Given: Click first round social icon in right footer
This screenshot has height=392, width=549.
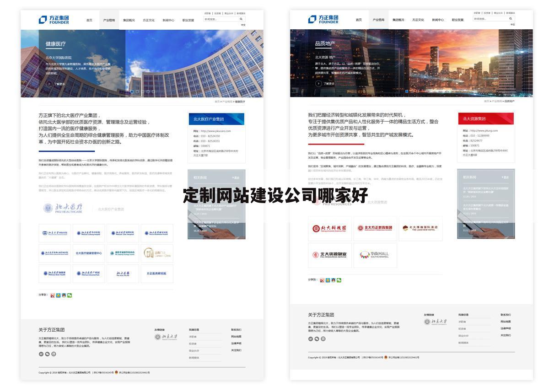Looking at the screenshot, I should click(x=310, y=339).
